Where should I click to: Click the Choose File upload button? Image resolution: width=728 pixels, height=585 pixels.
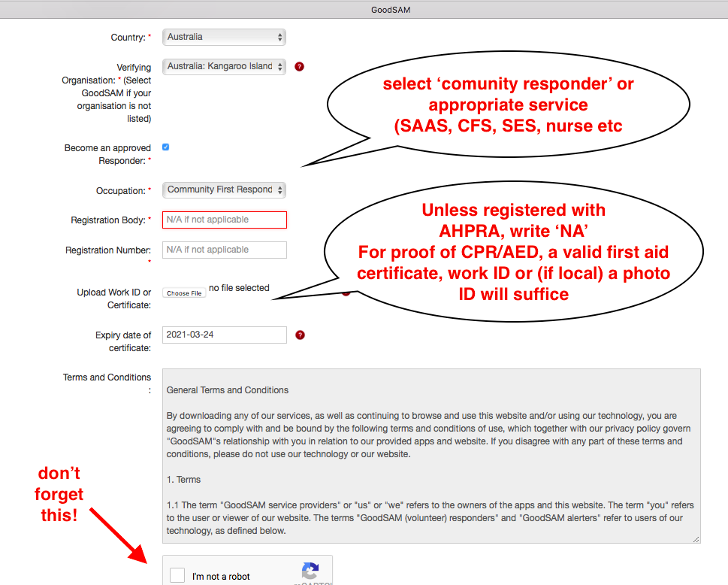point(184,292)
